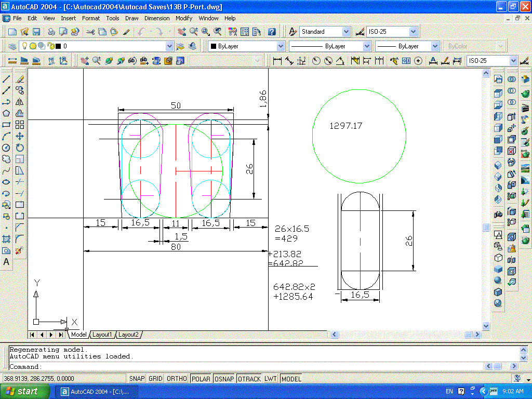
Task: Choose the Mirror modify tool
Action: pos(20,102)
